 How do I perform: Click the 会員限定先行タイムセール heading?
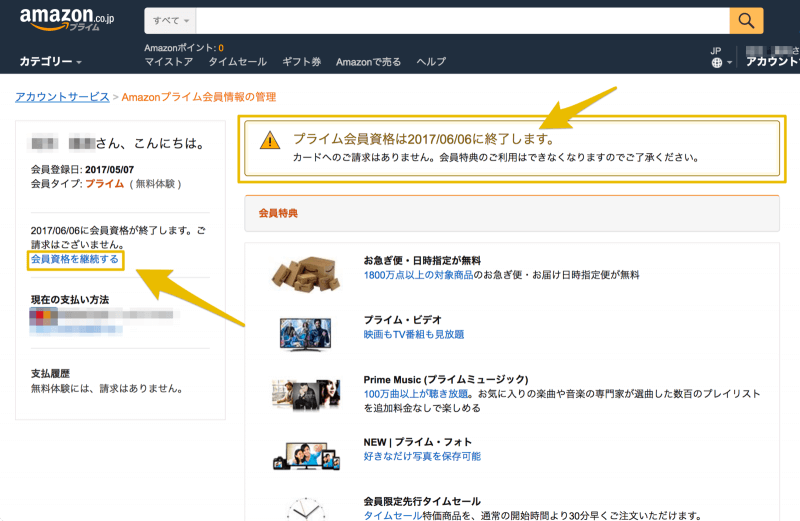point(422,501)
